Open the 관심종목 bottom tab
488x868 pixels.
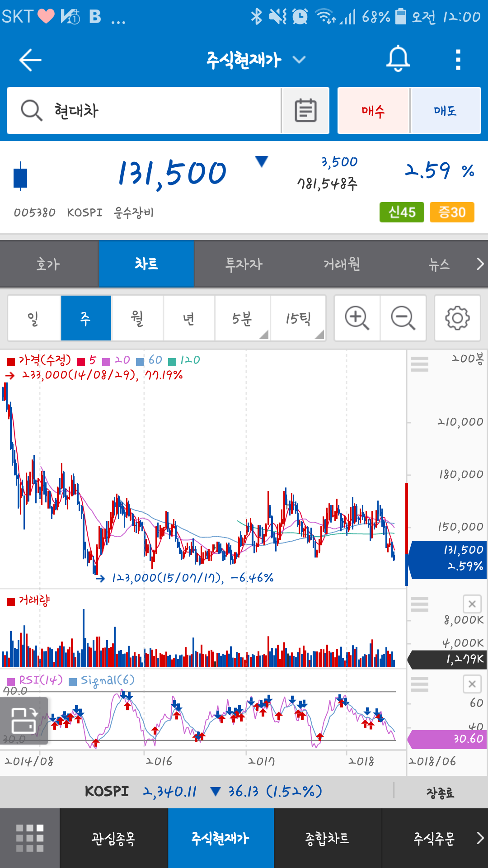point(113,838)
